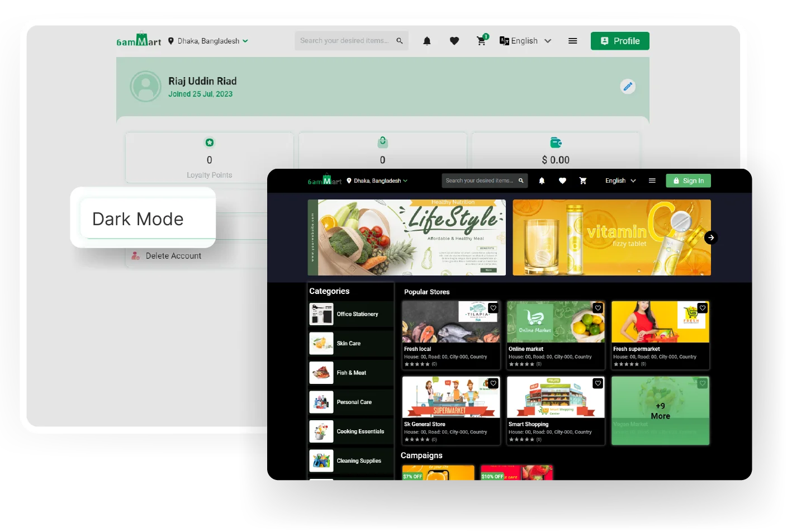Image resolution: width=787 pixels, height=532 pixels.
Task: Click the green Profile button
Action: point(620,41)
